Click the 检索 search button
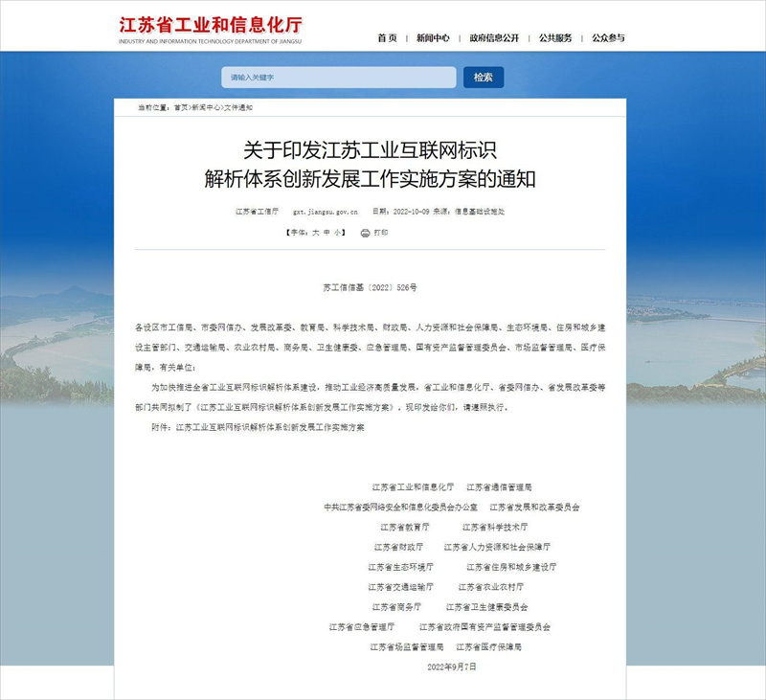The height and width of the screenshot is (700, 766). pyautogui.click(x=484, y=78)
